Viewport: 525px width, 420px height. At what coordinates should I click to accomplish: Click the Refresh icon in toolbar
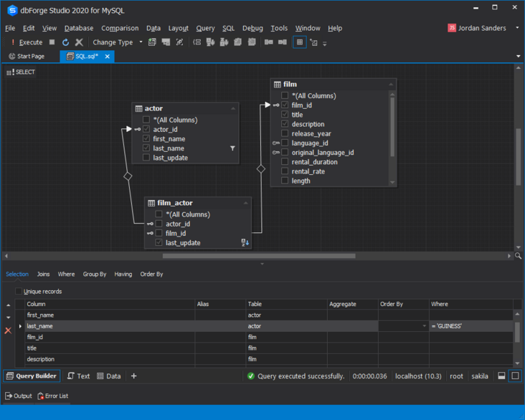65,42
